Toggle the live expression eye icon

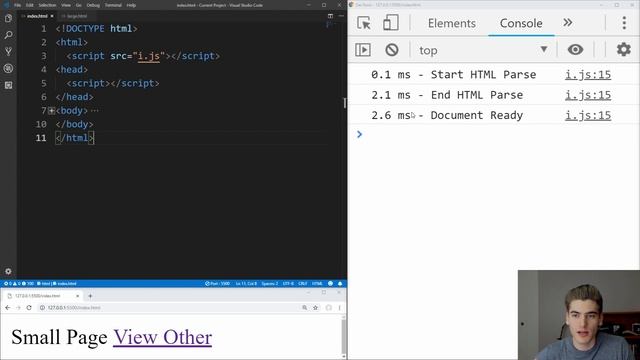575,50
